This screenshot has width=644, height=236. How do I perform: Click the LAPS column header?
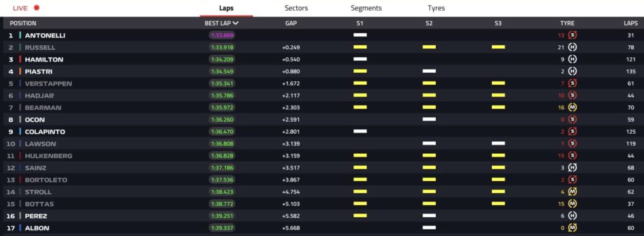(630, 23)
